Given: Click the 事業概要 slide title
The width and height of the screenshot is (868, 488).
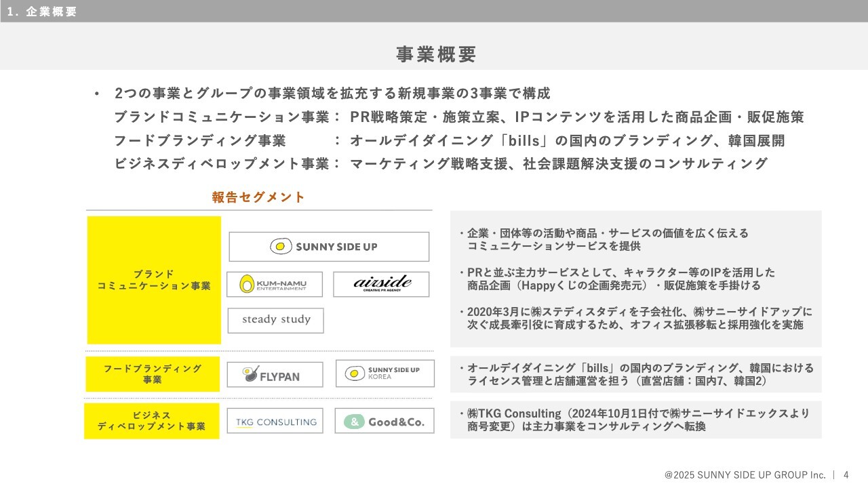Looking at the screenshot, I should (436, 55).
